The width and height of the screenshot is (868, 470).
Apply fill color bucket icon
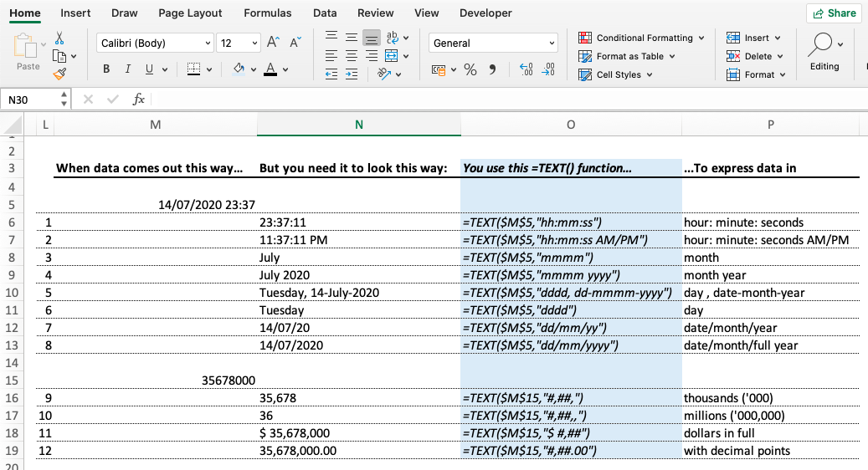point(239,69)
